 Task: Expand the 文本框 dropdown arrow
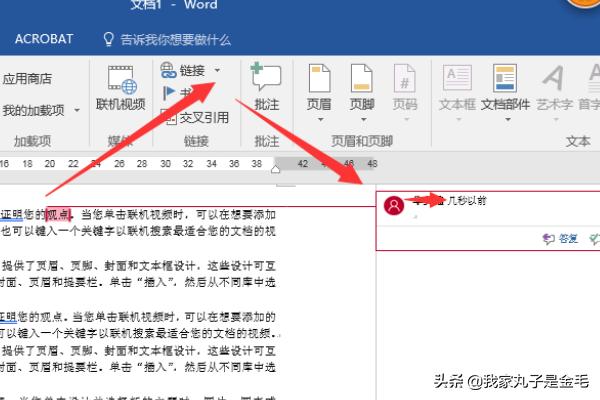[459, 120]
